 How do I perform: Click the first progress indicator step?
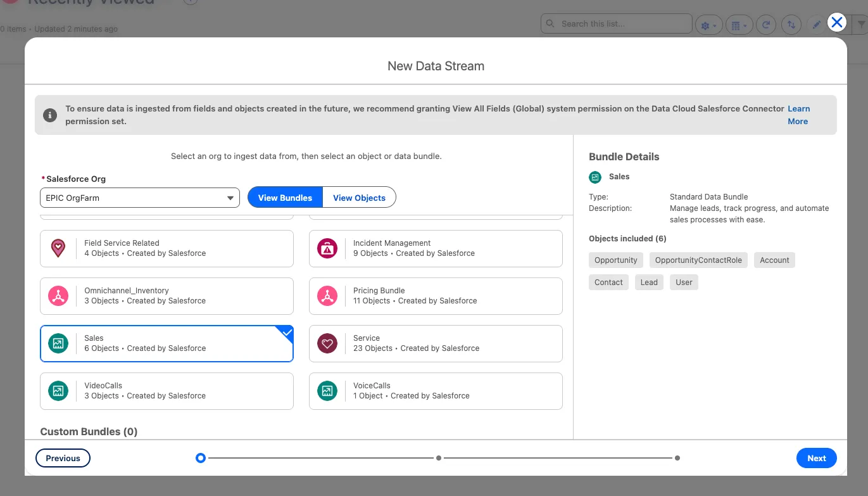(x=201, y=458)
